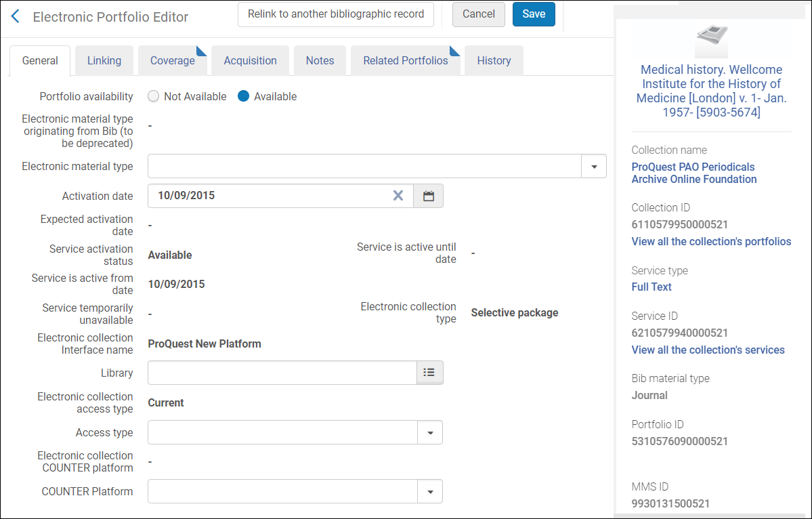Clear the Activation date with the X icon
The image size is (812, 519).
(398, 195)
